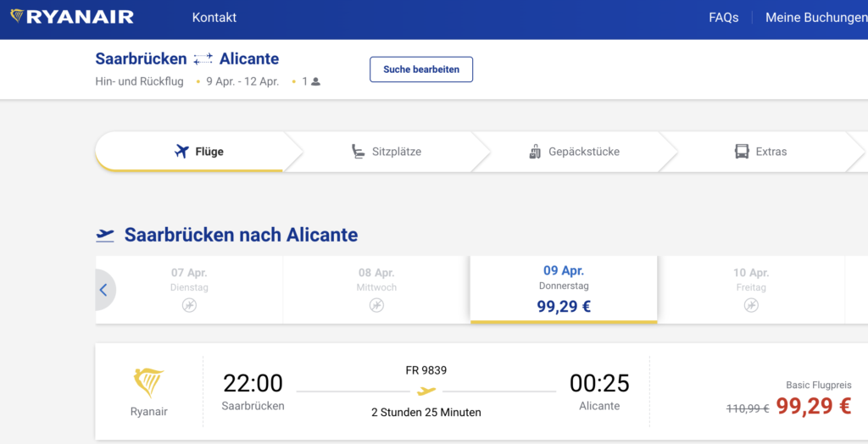Switch to the Sitzplätze step

tap(387, 152)
